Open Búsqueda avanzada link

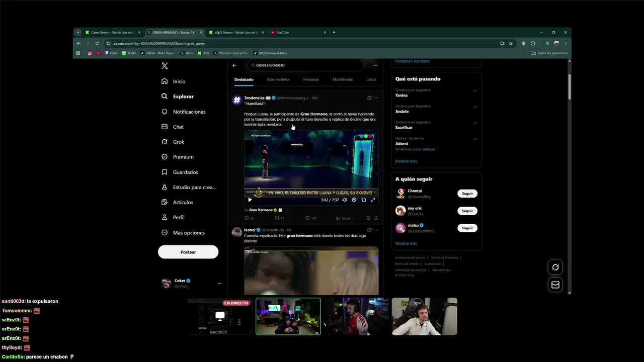click(413, 61)
